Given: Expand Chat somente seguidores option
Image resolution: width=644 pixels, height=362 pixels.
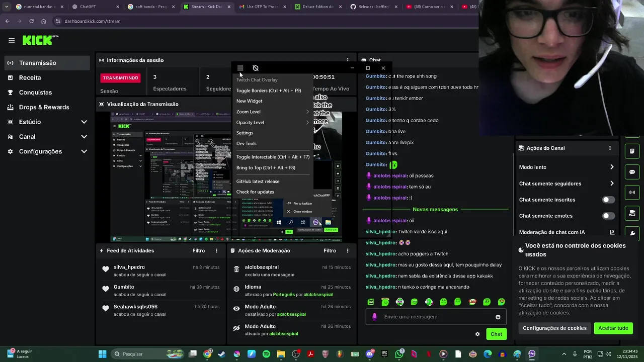Looking at the screenshot, I should [567, 184].
